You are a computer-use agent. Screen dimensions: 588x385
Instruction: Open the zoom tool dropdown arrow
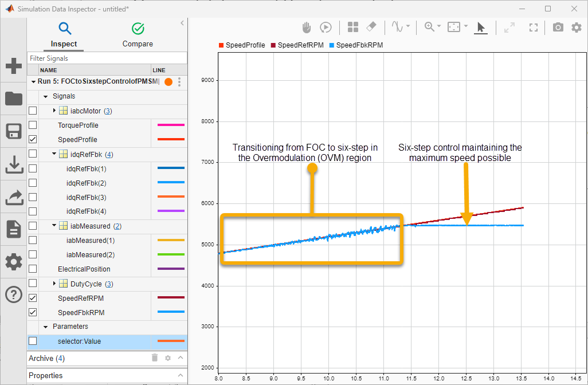439,26
